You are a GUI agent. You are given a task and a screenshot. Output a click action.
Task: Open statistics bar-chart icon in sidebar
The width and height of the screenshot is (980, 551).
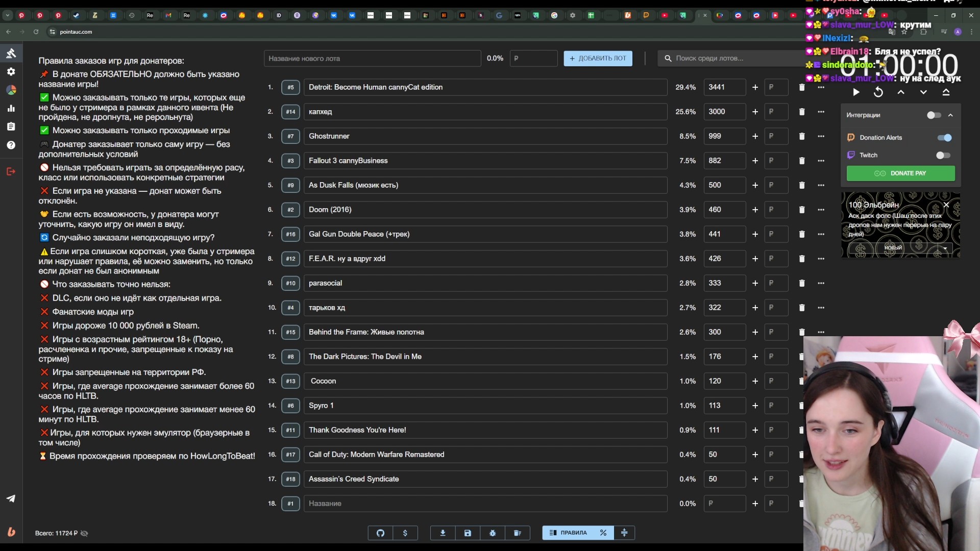click(x=11, y=108)
